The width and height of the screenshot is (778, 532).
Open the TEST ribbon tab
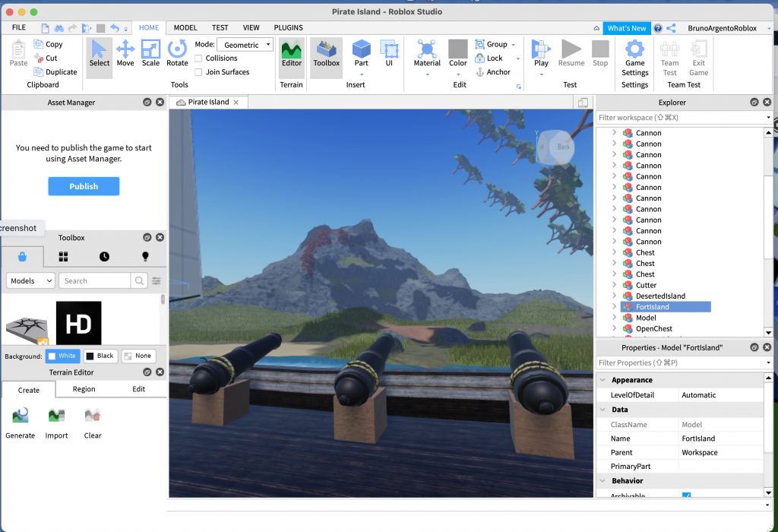coord(220,28)
